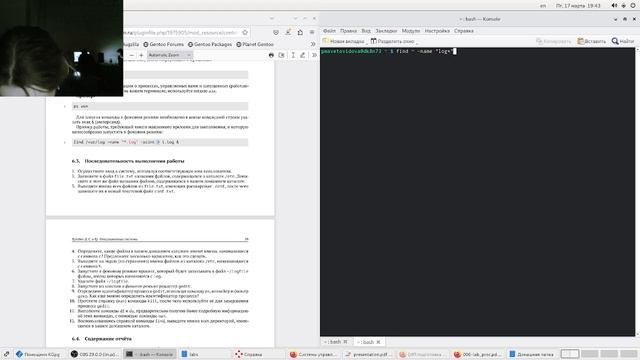
Task: Select the PDF draw annotation tool
Action: [303, 55]
